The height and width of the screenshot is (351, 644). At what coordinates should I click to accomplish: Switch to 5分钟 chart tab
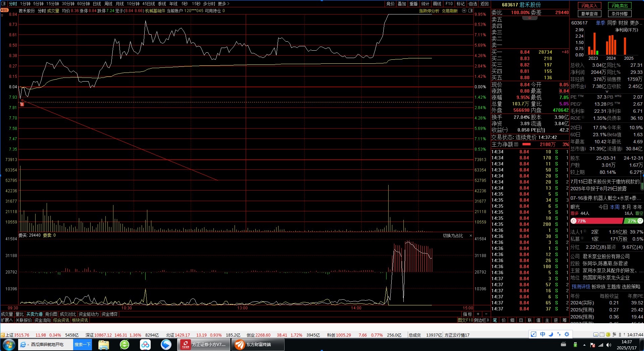(x=38, y=4)
